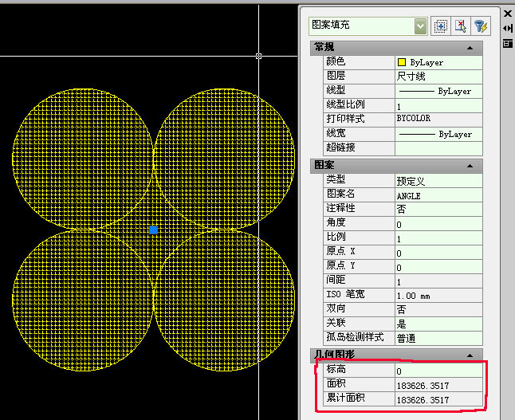Click the 超链接 property label
Screen dimensions: 515x420
(x=340, y=147)
